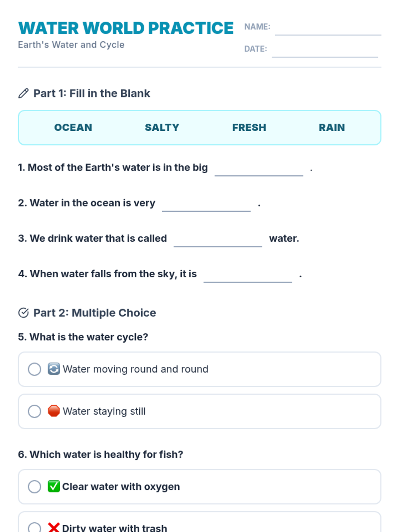Click the check-circle icon beside Part 2
399x532 pixels.
pyautogui.click(x=23, y=313)
